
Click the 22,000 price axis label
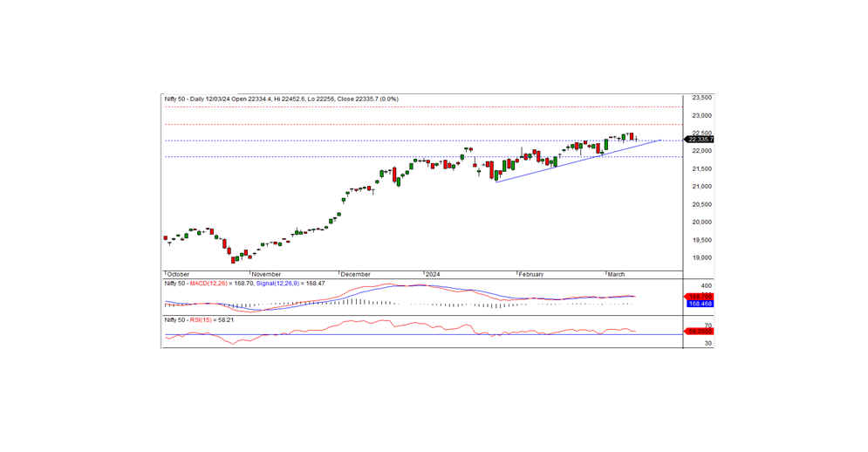coord(702,151)
